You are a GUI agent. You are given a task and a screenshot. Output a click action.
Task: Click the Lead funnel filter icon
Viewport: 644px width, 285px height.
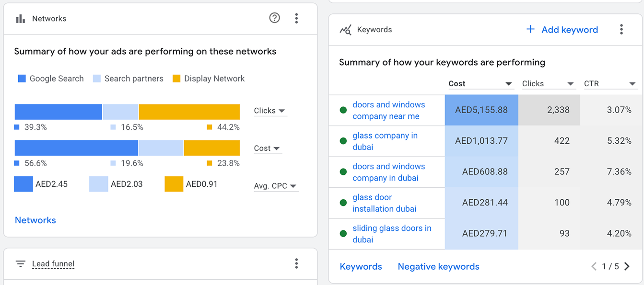pyautogui.click(x=20, y=264)
